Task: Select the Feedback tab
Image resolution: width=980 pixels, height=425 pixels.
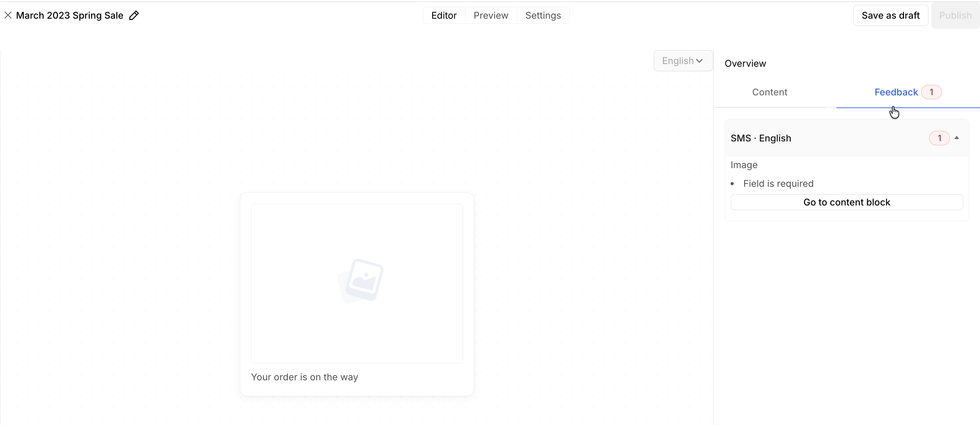Action: click(x=896, y=92)
